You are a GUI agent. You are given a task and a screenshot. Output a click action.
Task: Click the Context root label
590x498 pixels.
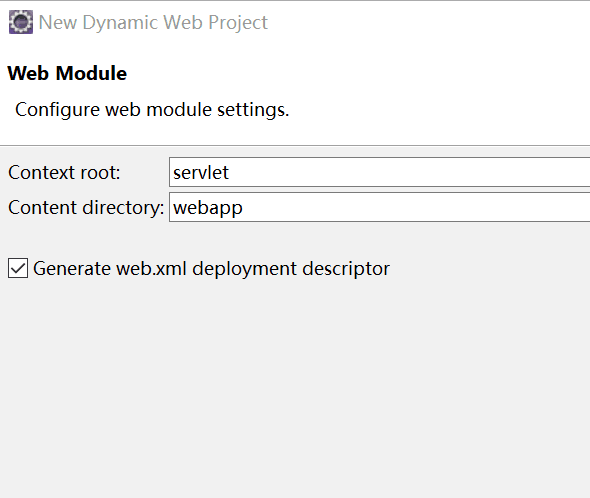[x=64, y=173]
